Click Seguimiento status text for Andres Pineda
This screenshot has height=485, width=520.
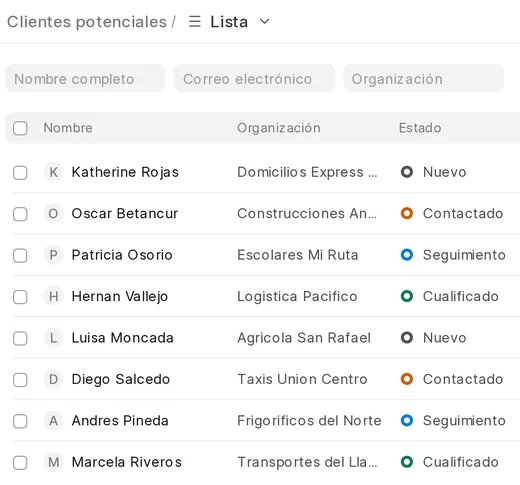(x=464, y=421)
